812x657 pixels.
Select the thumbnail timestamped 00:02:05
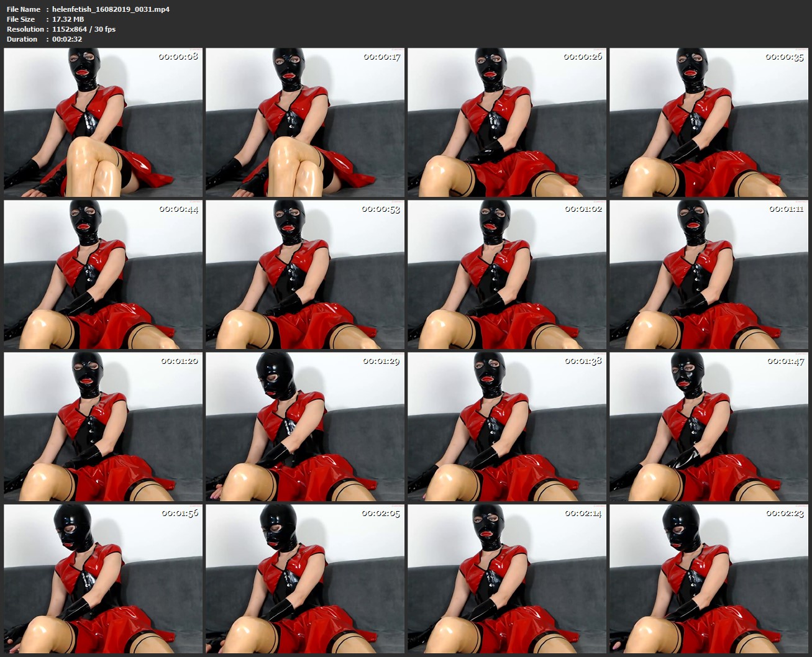click(305, 579)
